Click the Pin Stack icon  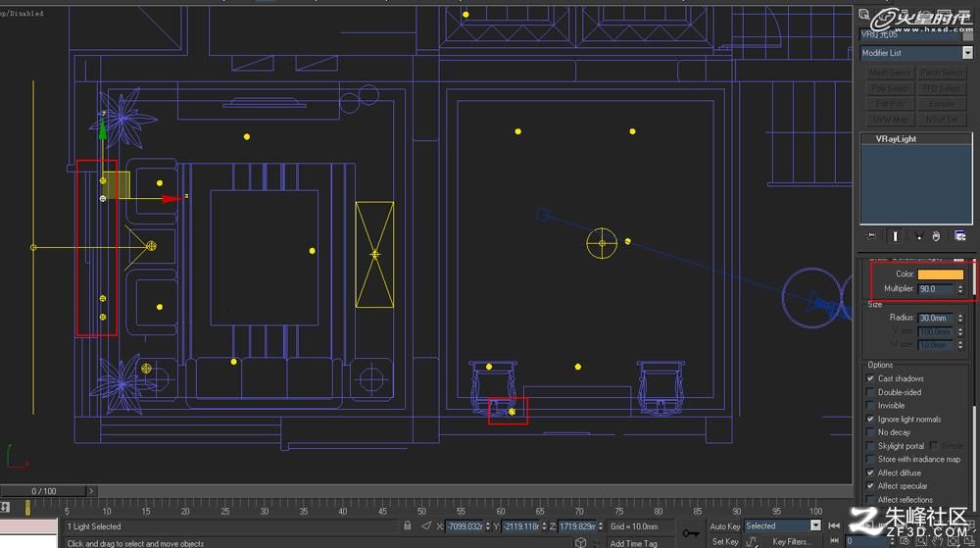pyautogui.click(x=871, y=235)
